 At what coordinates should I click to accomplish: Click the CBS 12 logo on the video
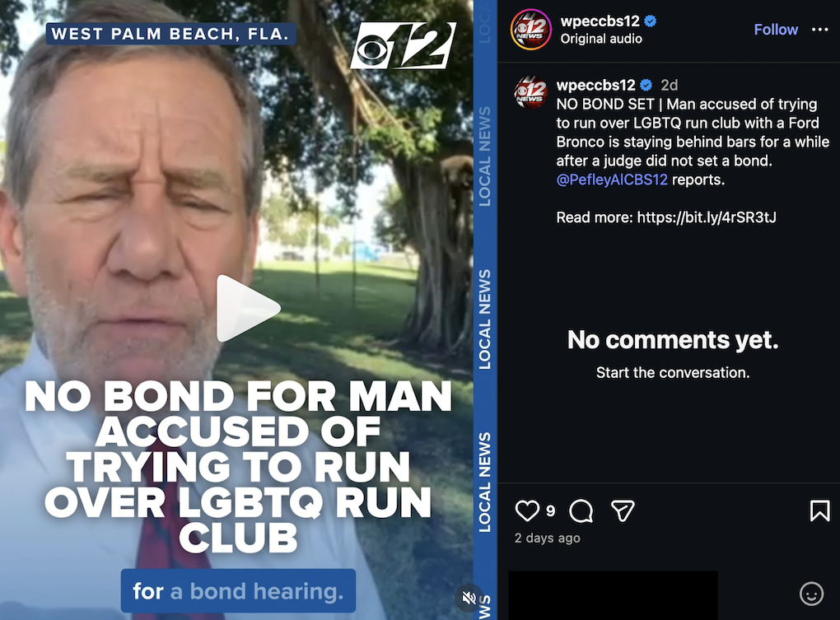click(403, 45)
